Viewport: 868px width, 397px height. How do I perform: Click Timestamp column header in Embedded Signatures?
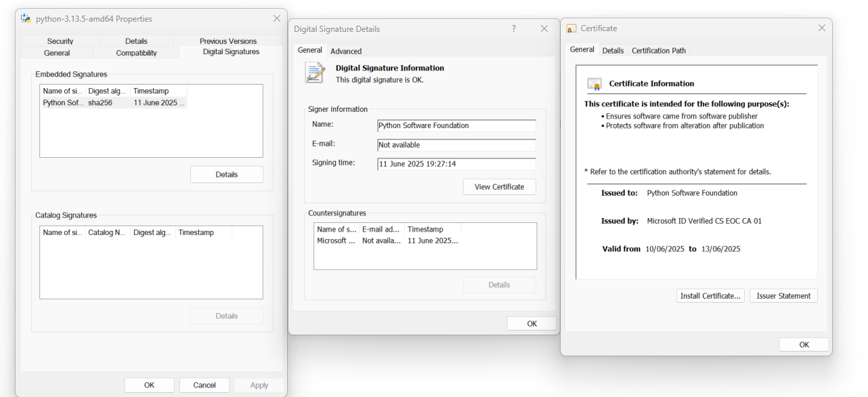[x=158, y=91]
